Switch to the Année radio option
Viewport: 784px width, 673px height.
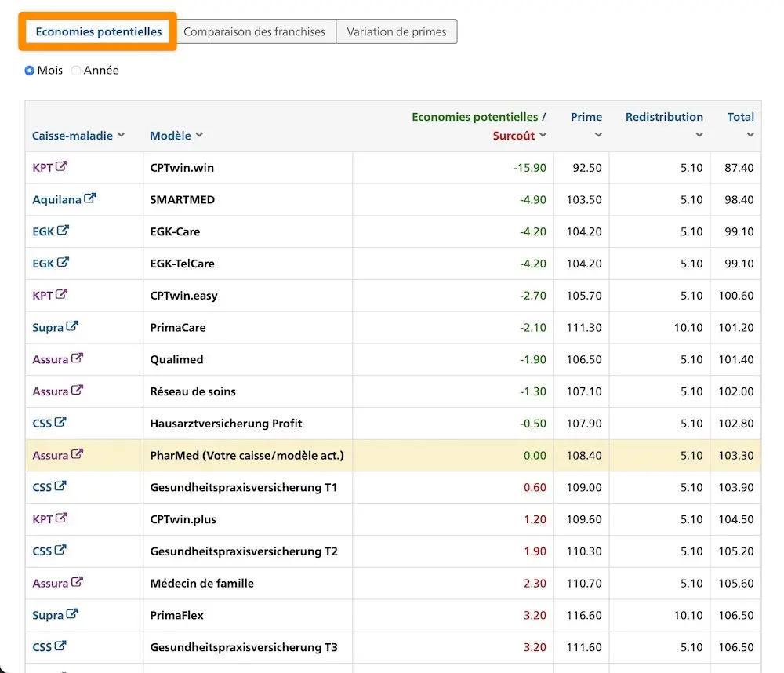point(76,71)
